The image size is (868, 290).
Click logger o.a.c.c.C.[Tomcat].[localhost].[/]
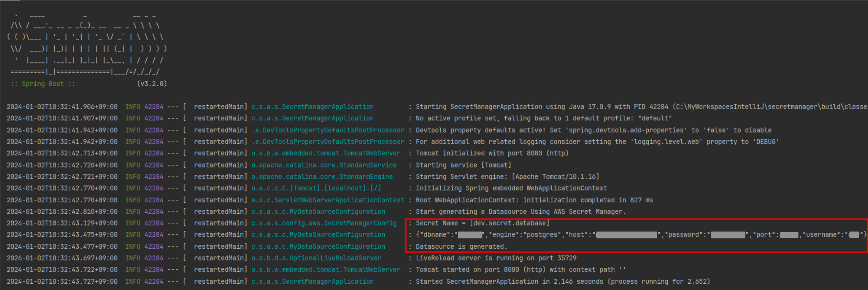(316, 188)
